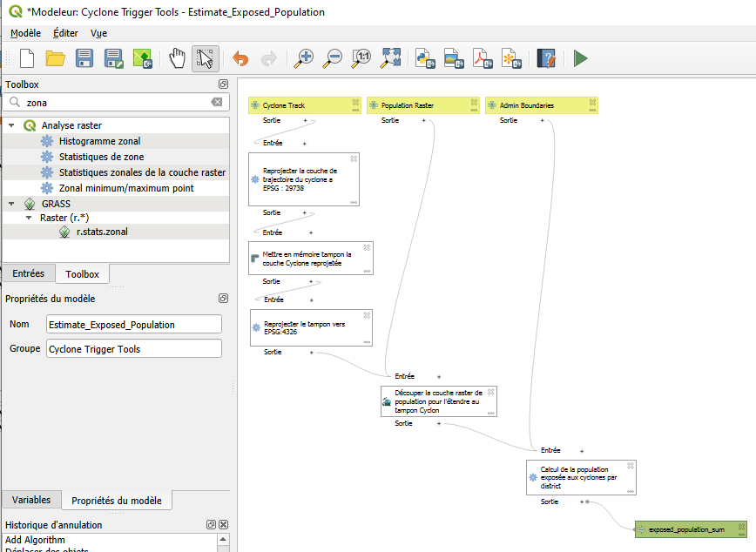Image resolution: width=756 pixels, height=552 pixels.
Task: Open an existing model with folder icon
Action: click(56, 58)
